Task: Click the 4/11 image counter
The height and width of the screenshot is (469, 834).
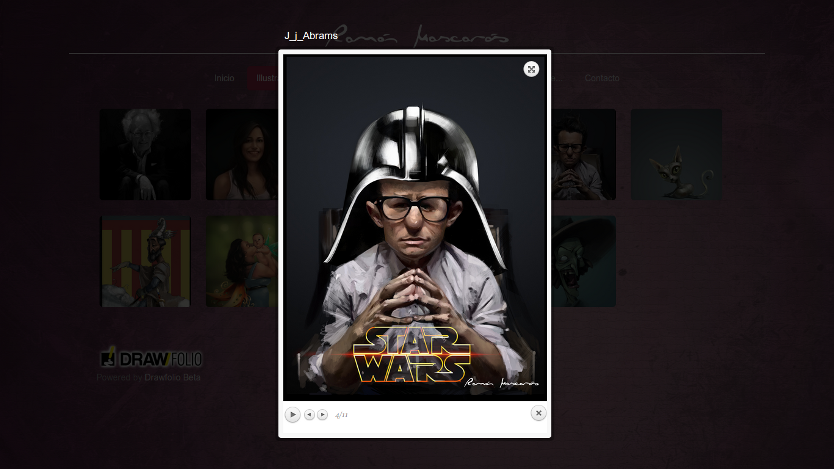Action: tap(342, 414)
